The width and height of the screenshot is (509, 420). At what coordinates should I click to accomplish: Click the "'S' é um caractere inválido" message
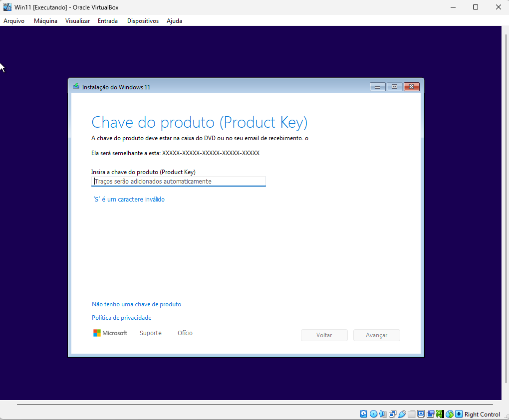point(129,200)
